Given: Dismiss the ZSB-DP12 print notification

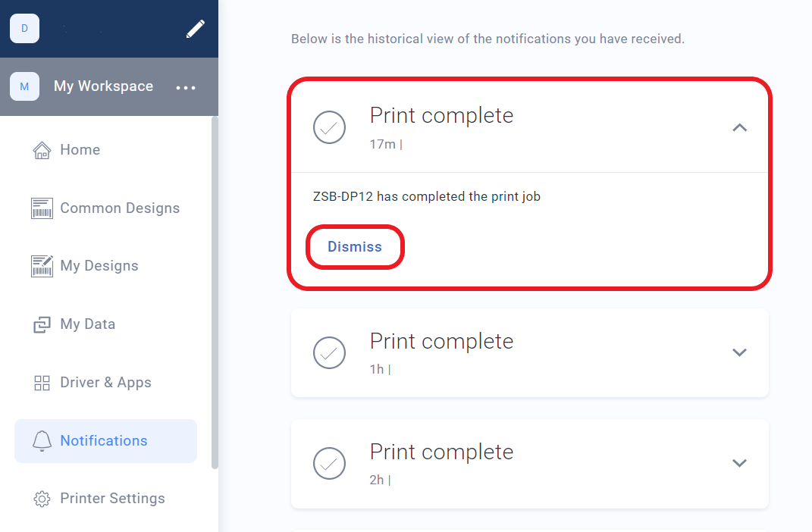Looking at the screenshot, I should pos(355,246).
